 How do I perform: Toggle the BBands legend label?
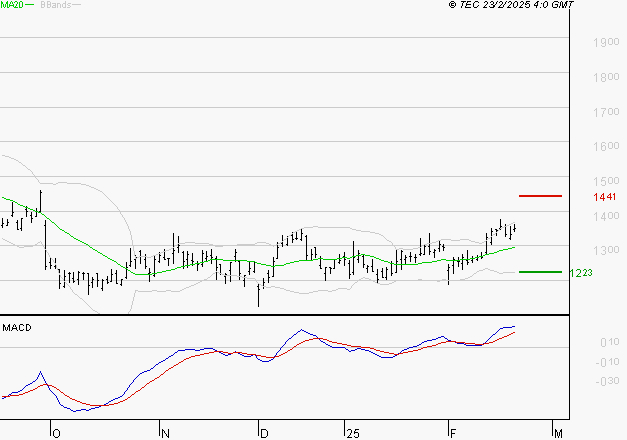point(56,5)
